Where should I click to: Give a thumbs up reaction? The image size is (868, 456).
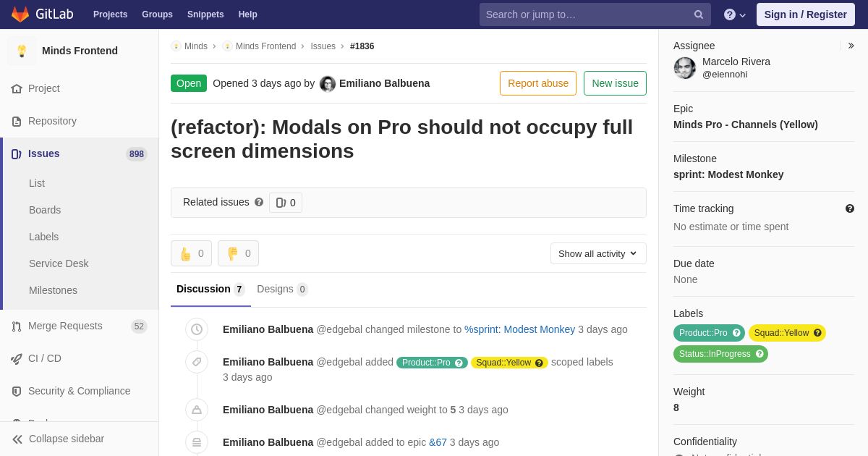(191, 253)
